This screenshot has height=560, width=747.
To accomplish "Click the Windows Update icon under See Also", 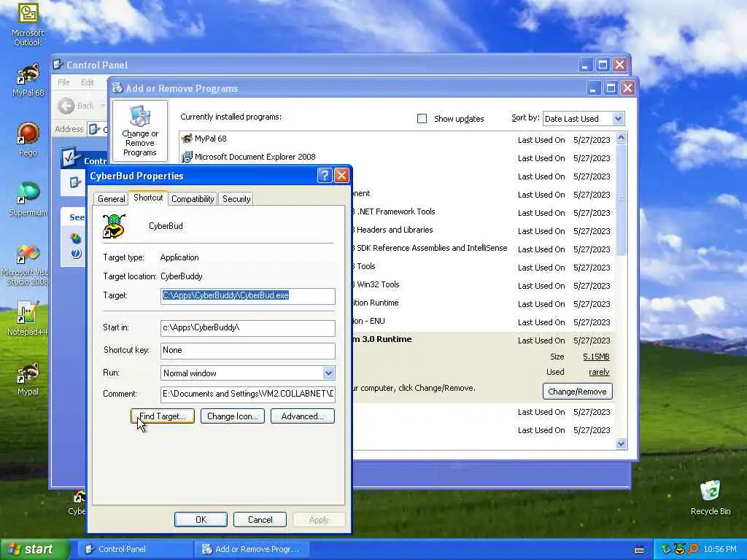I will tap(76, 238).
